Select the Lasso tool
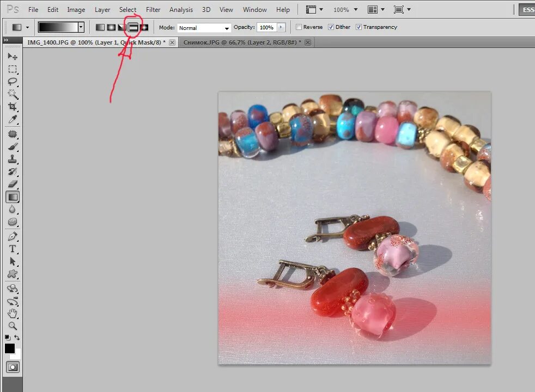 pyautogui.click(x=13, y=82)
